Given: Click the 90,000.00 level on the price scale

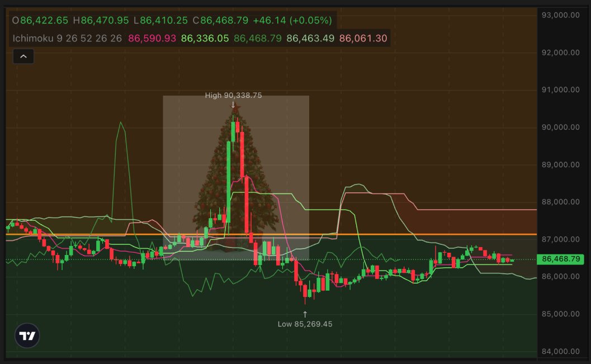Looking at the screenshot, I should (561, 127).
